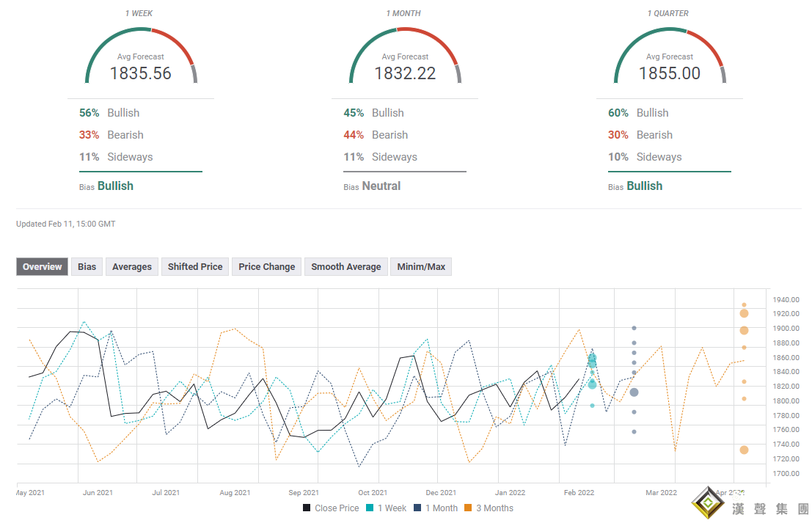Select the Shifted Price tab
812x523 pixels.
(195, 267)
